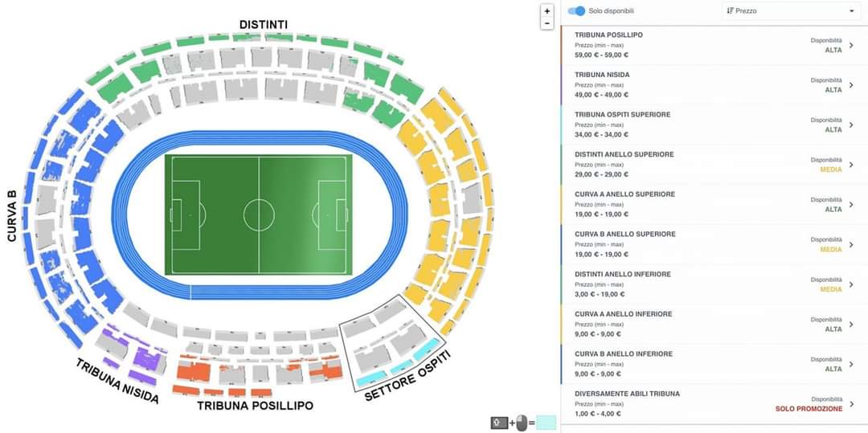The width and height of the screenshot is (868, 433).
Task: Toggle the Solo disponibili switch
Action: [x=576, y=11]
